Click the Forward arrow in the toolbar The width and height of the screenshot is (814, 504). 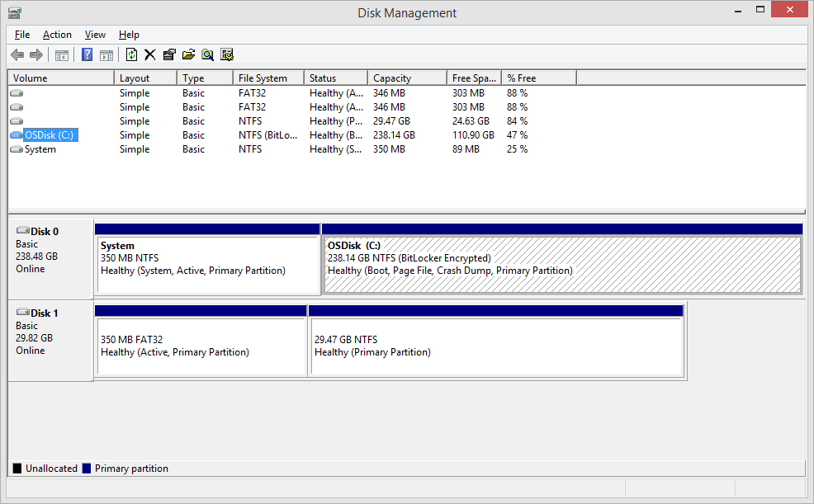click(36, 55)
